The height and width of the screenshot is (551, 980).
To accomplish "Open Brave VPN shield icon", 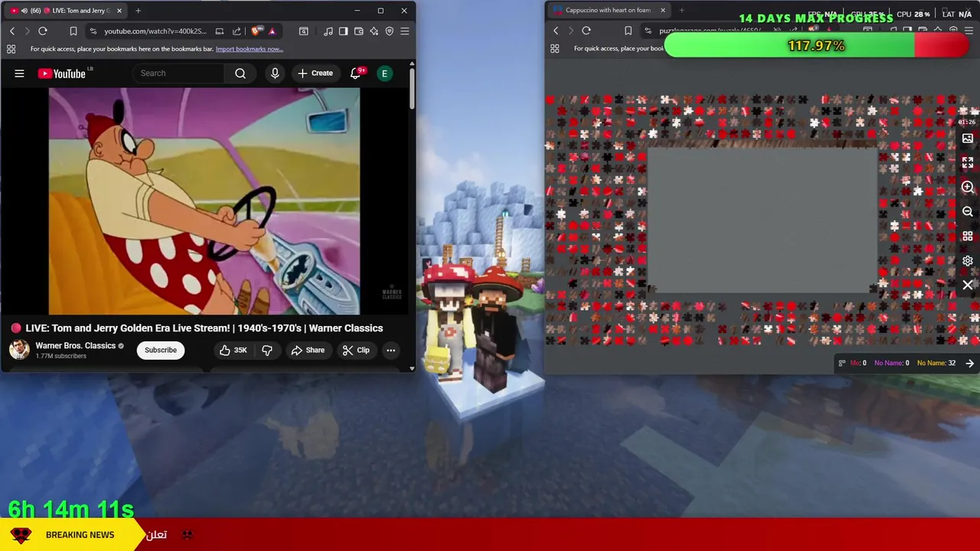I will [389, 31].
